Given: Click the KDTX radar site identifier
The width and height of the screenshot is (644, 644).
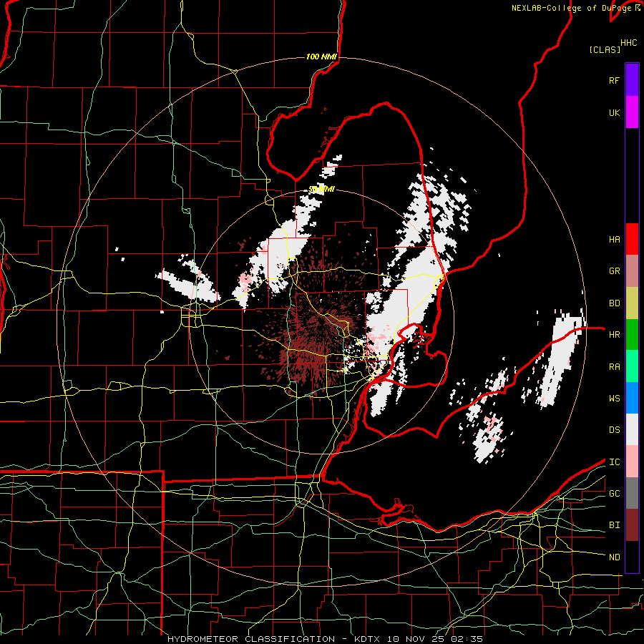Looking at the screenshot, I should 368,639.
